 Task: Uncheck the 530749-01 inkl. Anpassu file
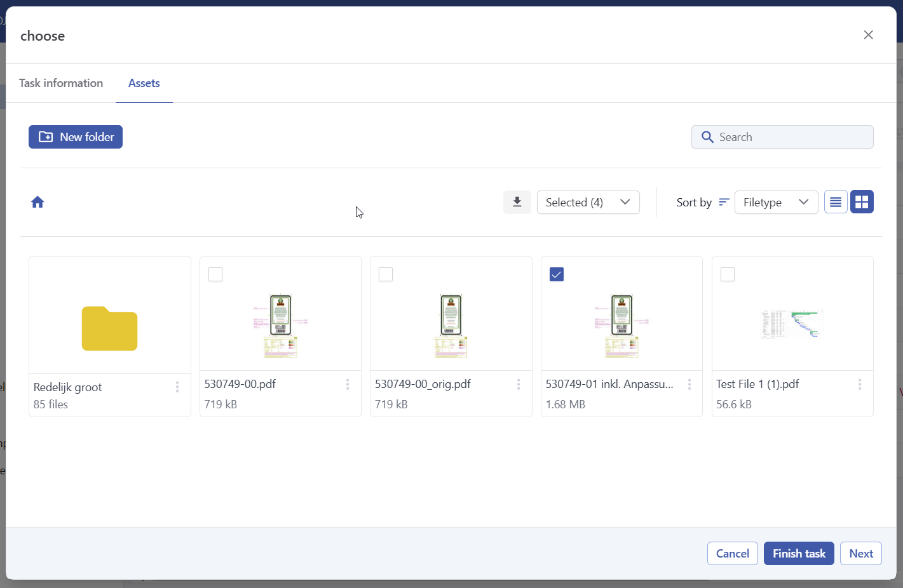click(557, 274)
